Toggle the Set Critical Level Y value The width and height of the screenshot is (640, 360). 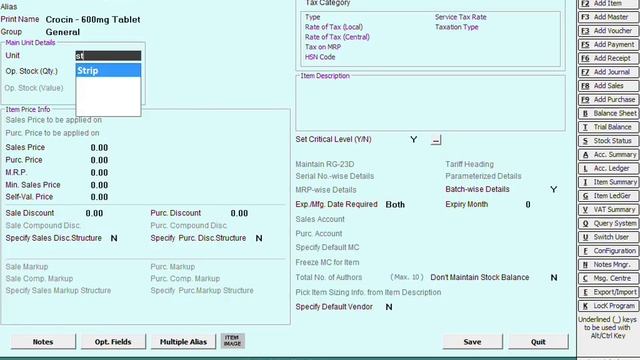[413, 140]
